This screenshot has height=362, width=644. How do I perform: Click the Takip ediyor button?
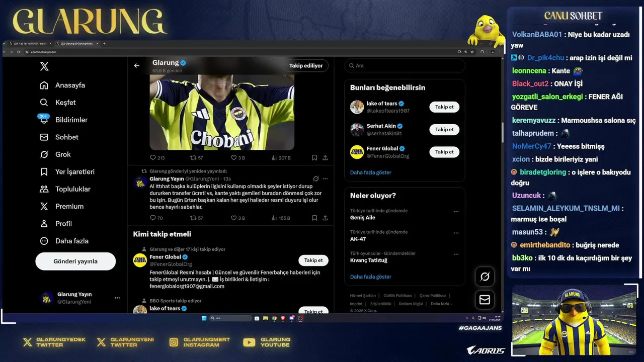tap(306, 65)
